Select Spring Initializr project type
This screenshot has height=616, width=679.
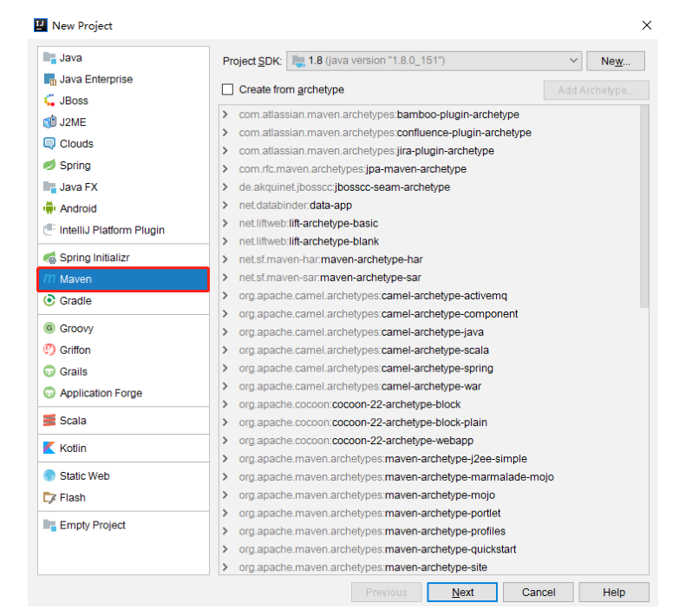[123, 258]
